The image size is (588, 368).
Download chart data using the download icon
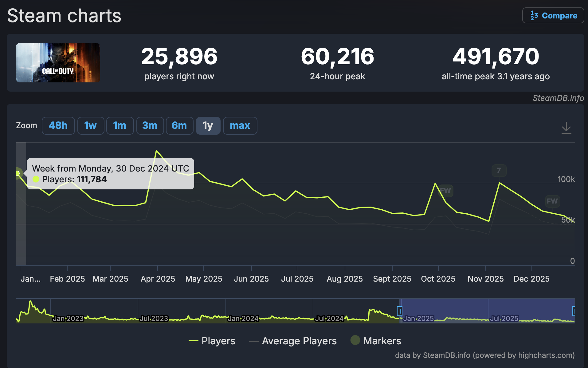(566, 128)
